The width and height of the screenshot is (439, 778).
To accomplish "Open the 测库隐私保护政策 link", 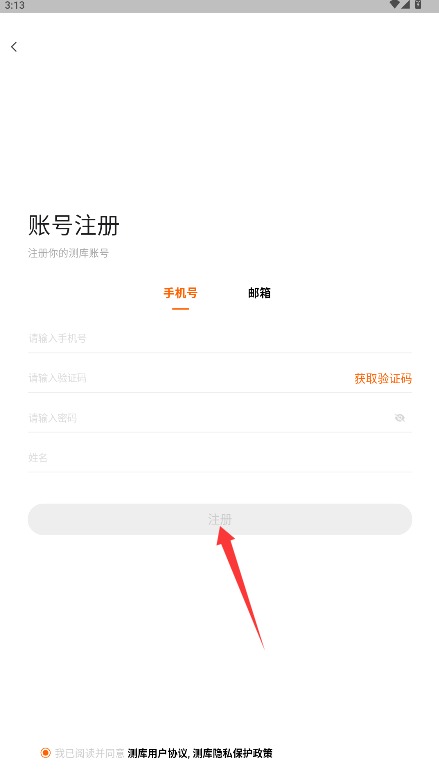I will coord(233,753).
